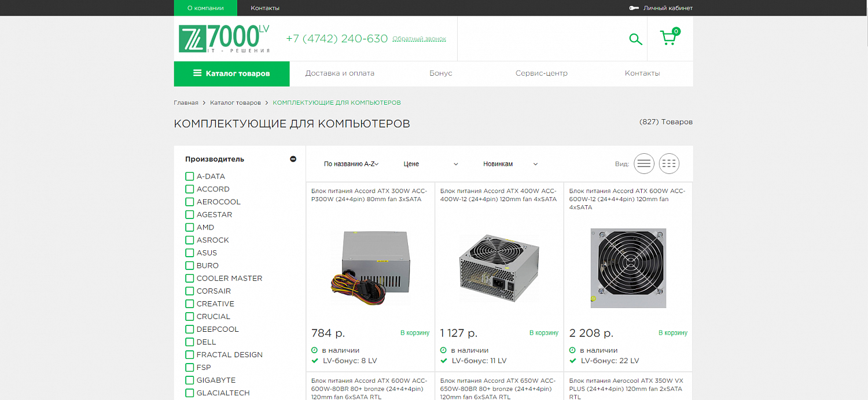Image resolution: width=868 pixels, height=400 pixels.
Task: Open Accord 650W-80BR product title
Action: (x=498, y=389)
